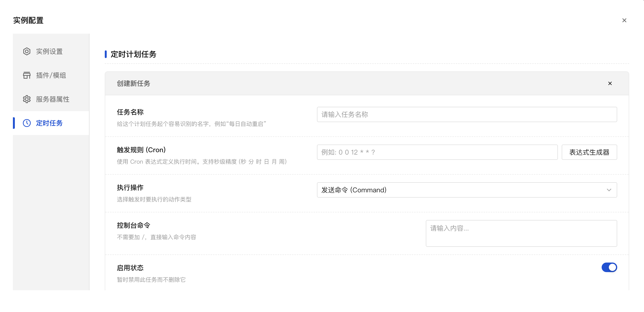
Task: Click the 触发规则 (Cron) label
Action: point(141,150)
